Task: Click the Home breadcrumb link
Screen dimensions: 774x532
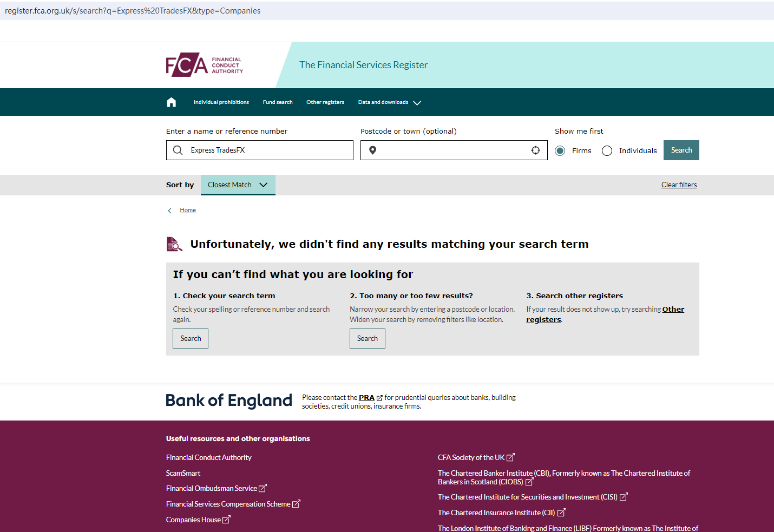Action: click(188, 211)
